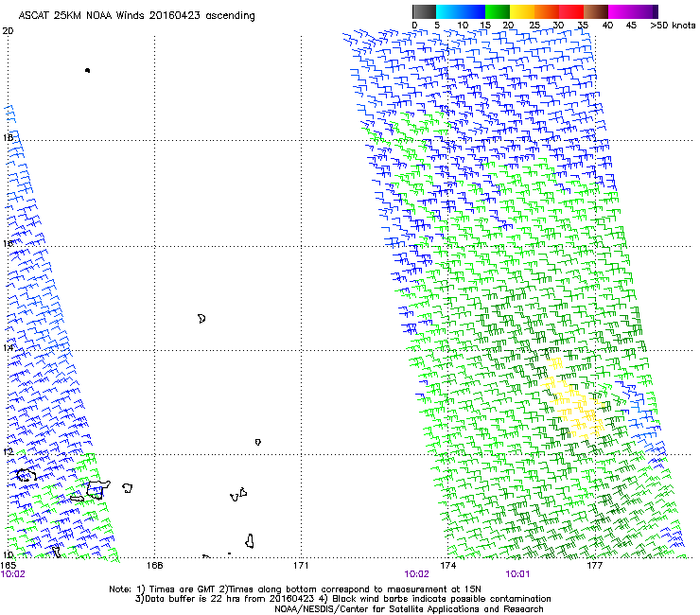Click the black island dot near 19N
Image resolution: width=700 pixels, height=615 pixels.
pyautogui.click(x=87, y=70)
